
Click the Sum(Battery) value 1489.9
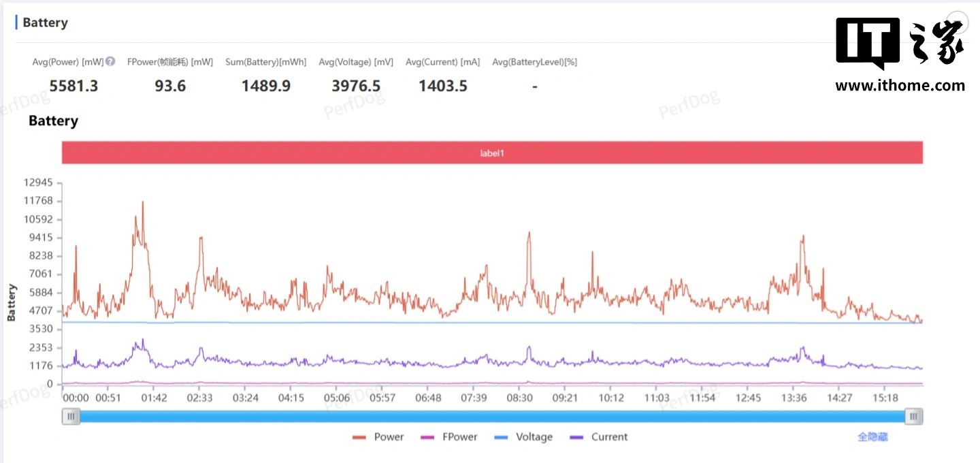click(x=266, y=86)
